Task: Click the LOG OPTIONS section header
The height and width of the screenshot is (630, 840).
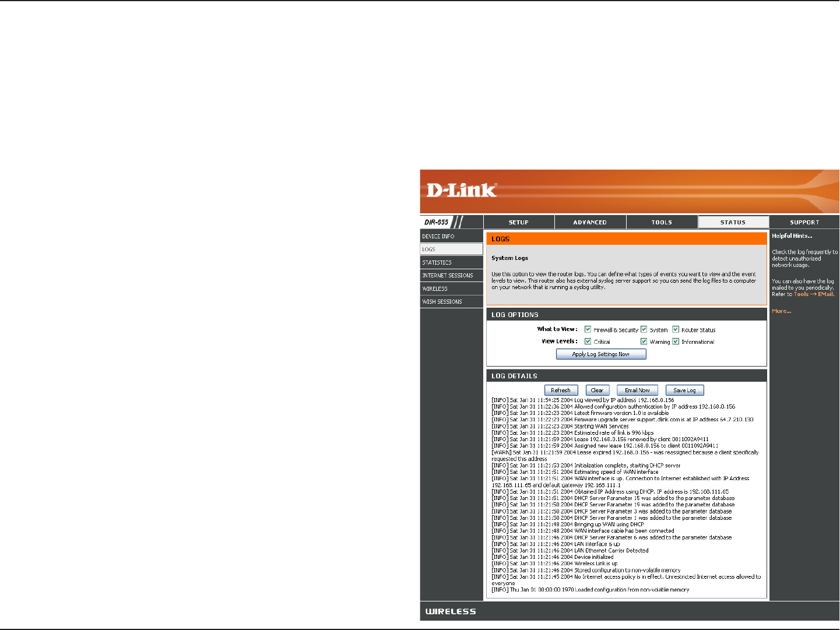Action: tap(627, 315)
